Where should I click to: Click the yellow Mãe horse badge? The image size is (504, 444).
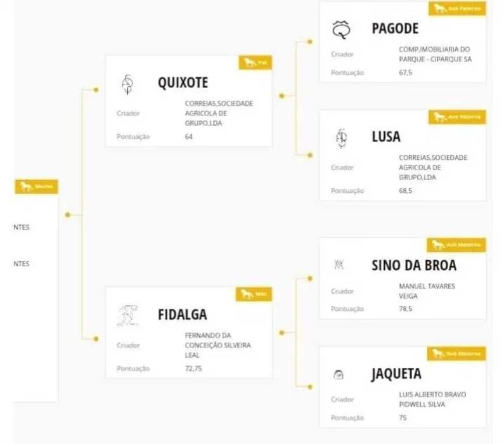point(254,294)
